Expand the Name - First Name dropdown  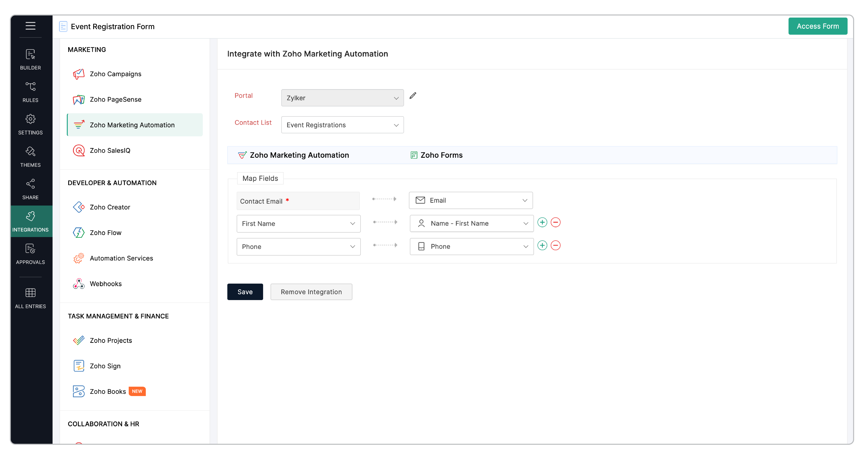pyautogui.click(x=471, y=223)
